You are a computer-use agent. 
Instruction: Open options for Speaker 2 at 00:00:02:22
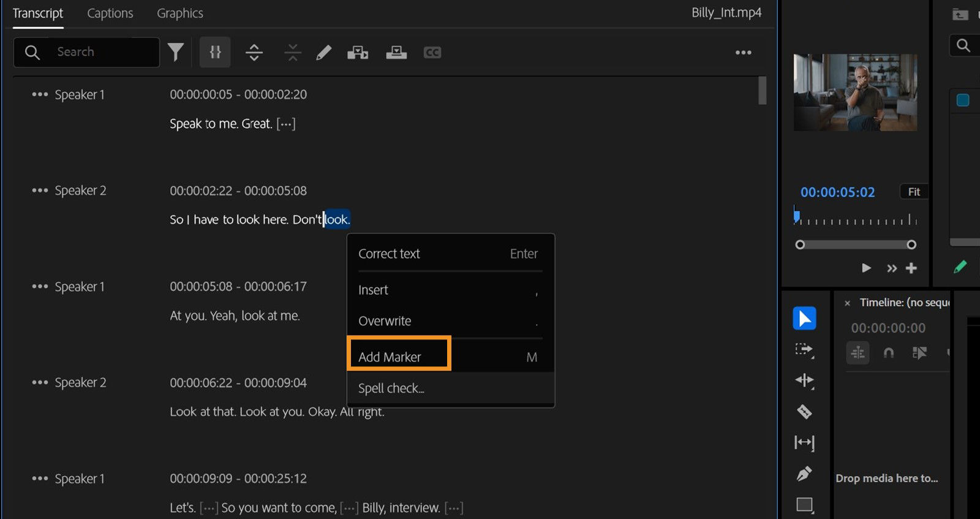point(40,191)
